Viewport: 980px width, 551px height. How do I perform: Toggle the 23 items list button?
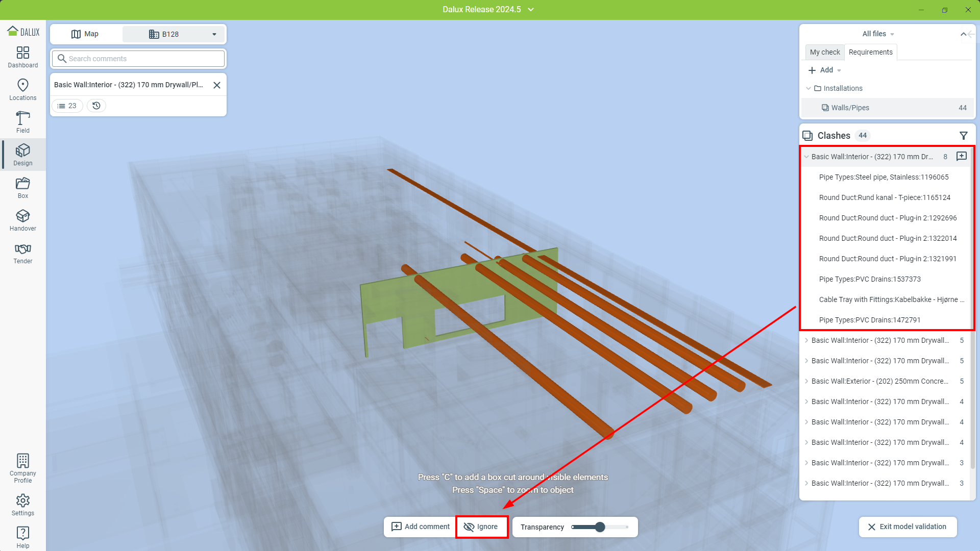pos(67,106)
